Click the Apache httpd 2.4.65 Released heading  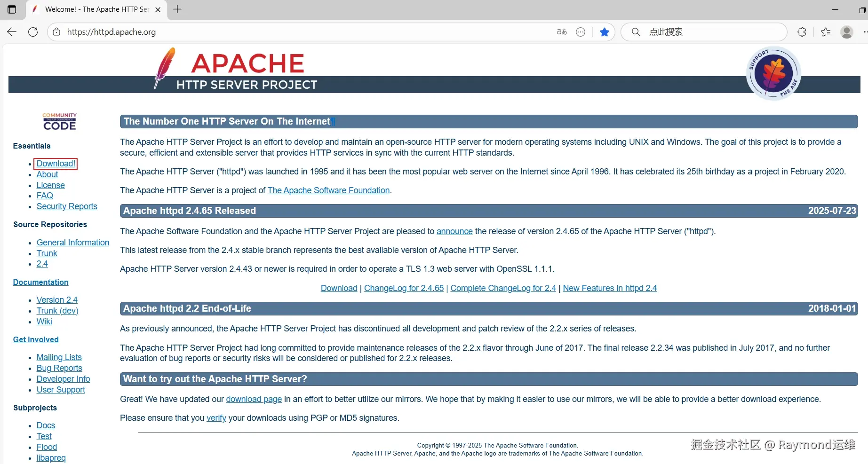(x=189, y=211)
